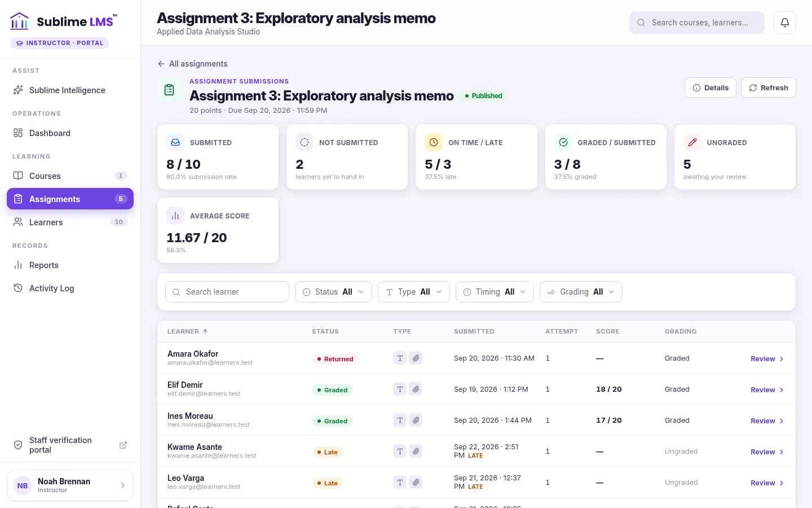Click the On Time / Late clock icon
The height and width of the screenshot is (508, 812).
tap(434, 142)
